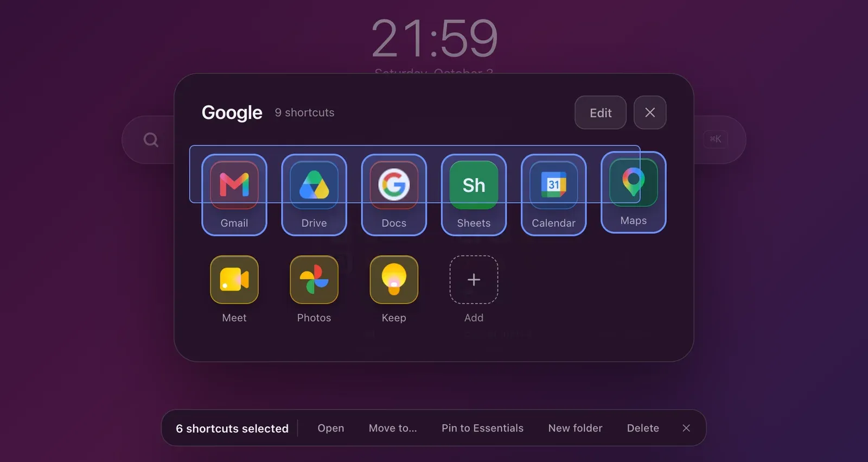Close the Google shortcuts folder

(x=650, y=112)
